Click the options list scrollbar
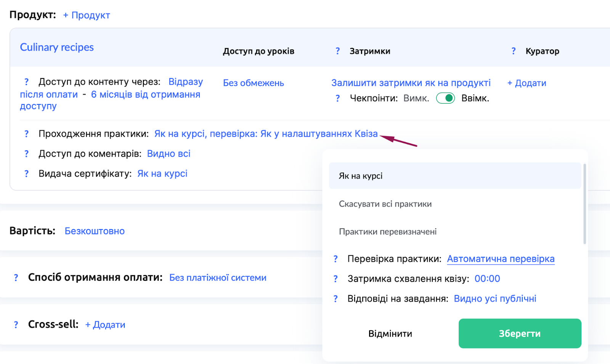 click(584, 204)
